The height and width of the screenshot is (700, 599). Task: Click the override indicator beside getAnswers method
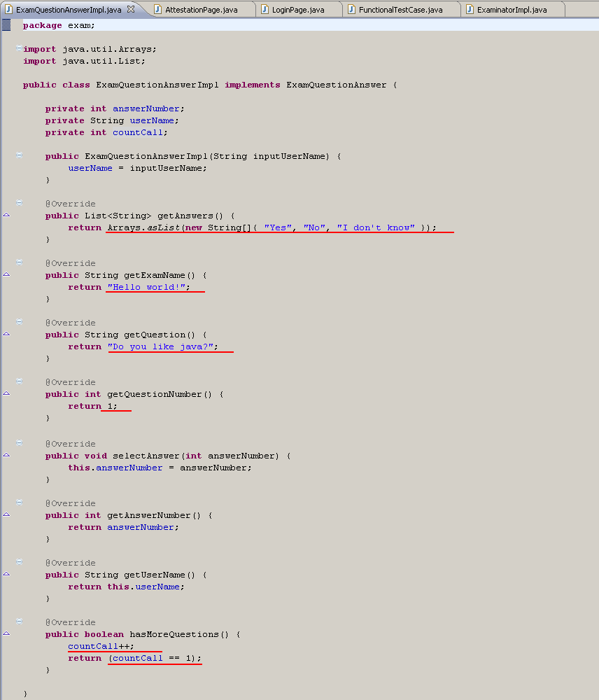(6, 216)
